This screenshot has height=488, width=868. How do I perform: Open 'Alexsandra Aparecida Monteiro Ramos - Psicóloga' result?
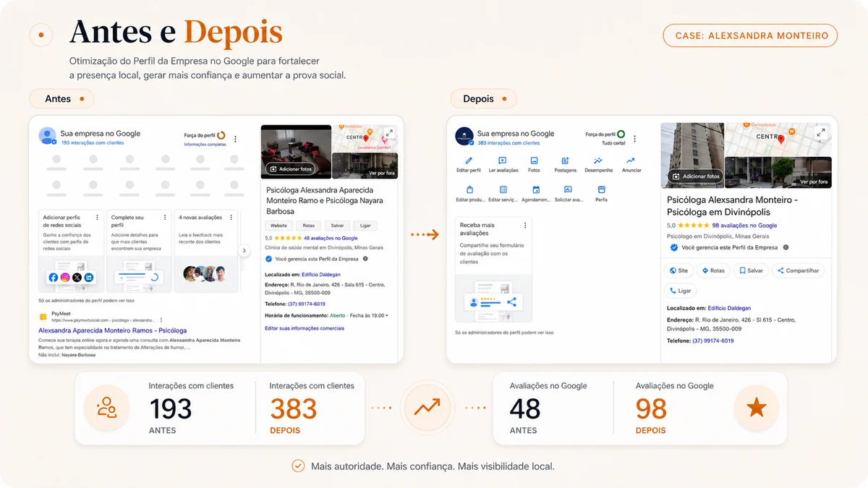tap(112, 330)
